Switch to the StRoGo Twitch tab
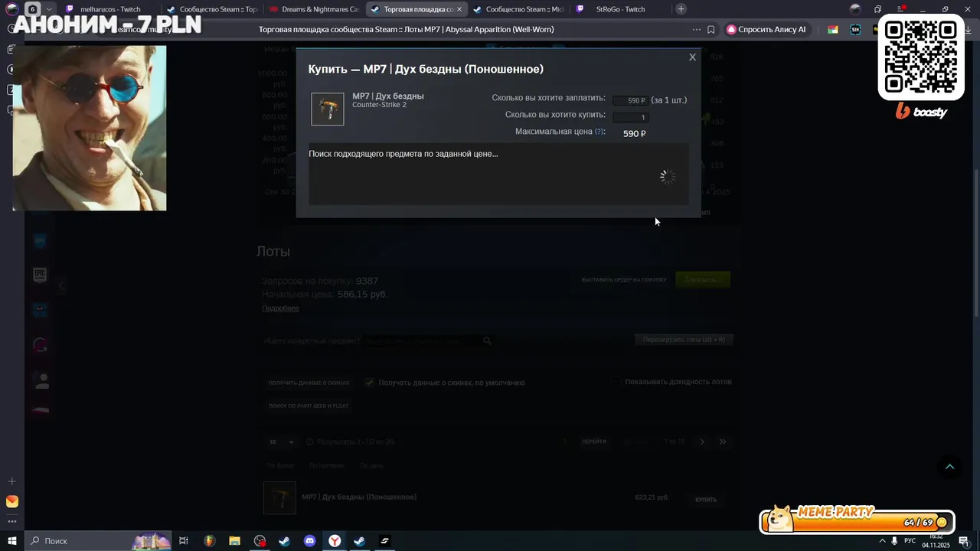The width and height of the screenshot is (980, 551). coord(620,9)
